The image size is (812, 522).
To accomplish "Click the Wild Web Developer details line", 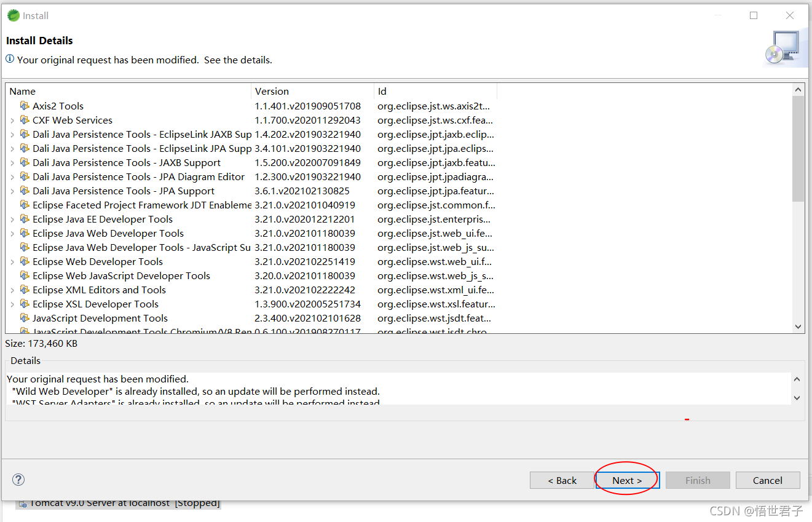I will [x=195, y=391].
